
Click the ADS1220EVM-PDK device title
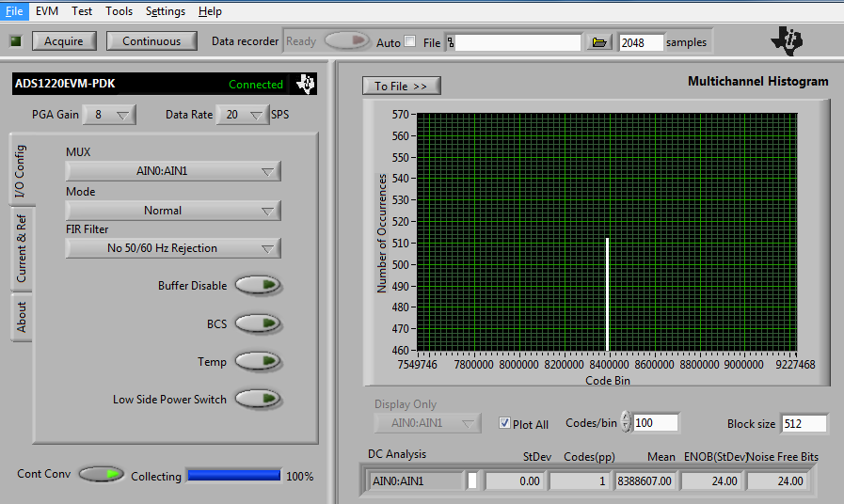point(65,84)
